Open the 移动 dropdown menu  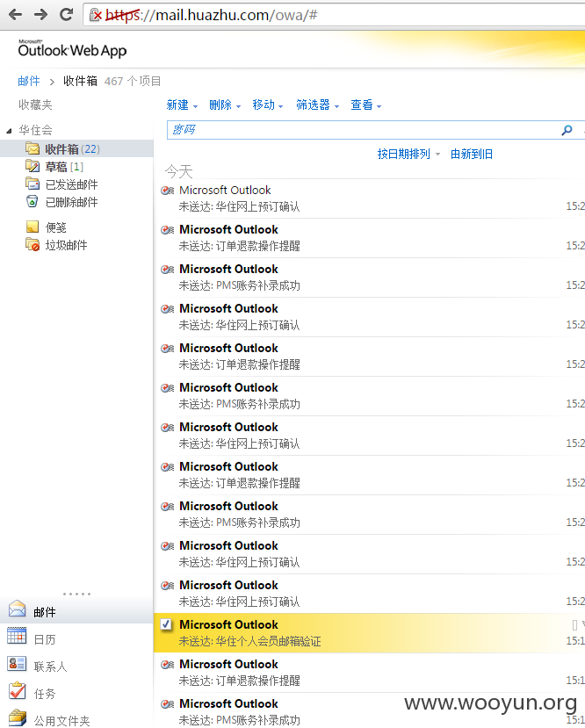267,105
